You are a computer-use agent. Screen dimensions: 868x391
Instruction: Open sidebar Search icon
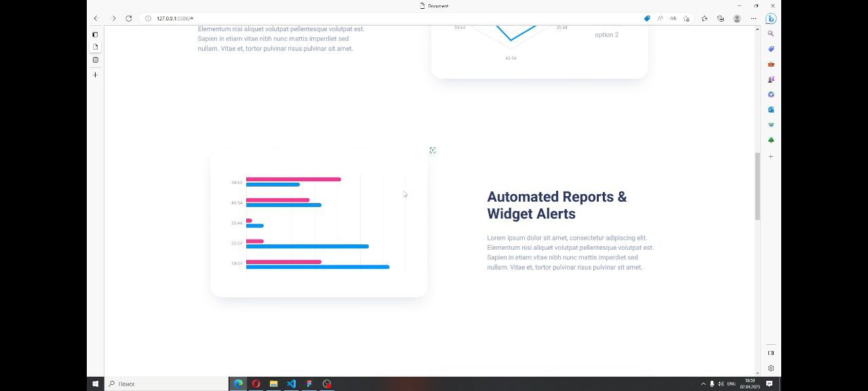pos(771,33)
